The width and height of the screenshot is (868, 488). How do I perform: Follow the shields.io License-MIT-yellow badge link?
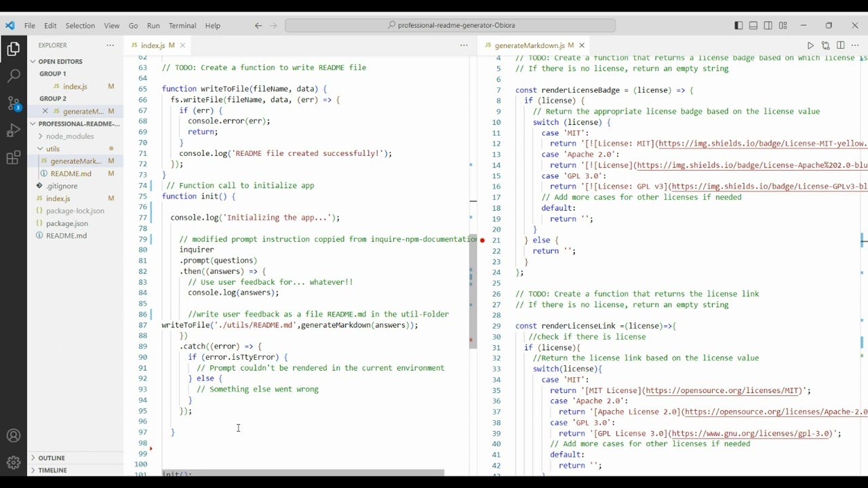coord(763,144)
